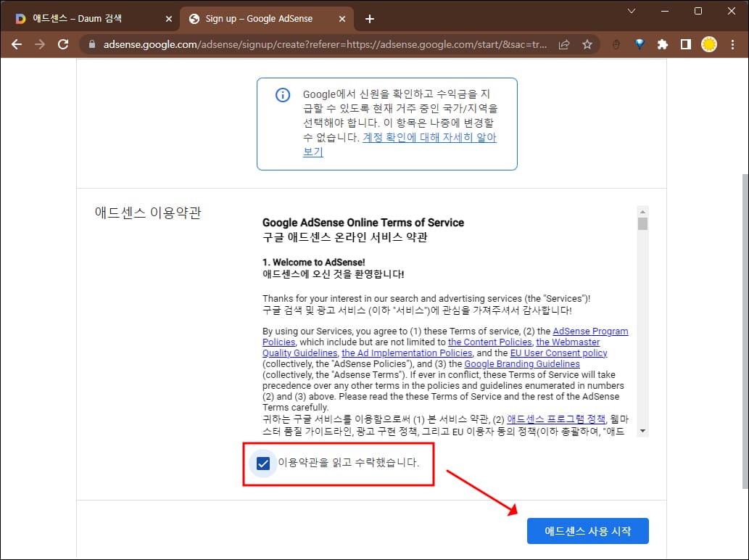
Task: Click the forward navigation arrow
Action: [x=40, y=44]
